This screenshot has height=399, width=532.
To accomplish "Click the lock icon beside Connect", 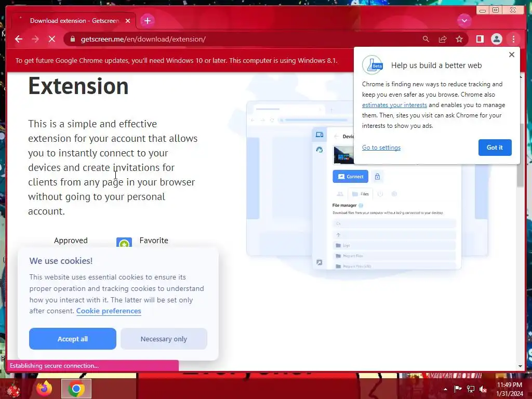I will coord(377,177).
